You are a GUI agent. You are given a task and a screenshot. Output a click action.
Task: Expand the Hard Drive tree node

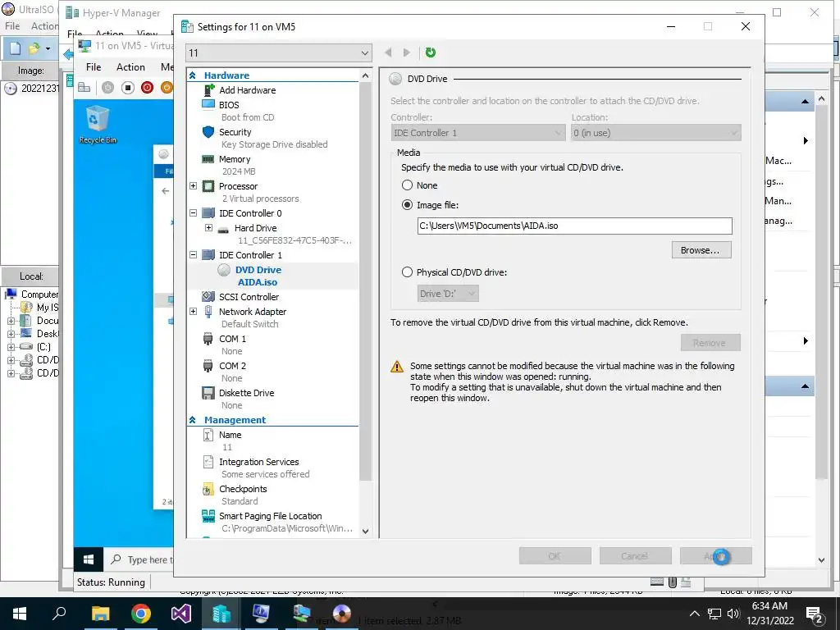pos(209,228)
